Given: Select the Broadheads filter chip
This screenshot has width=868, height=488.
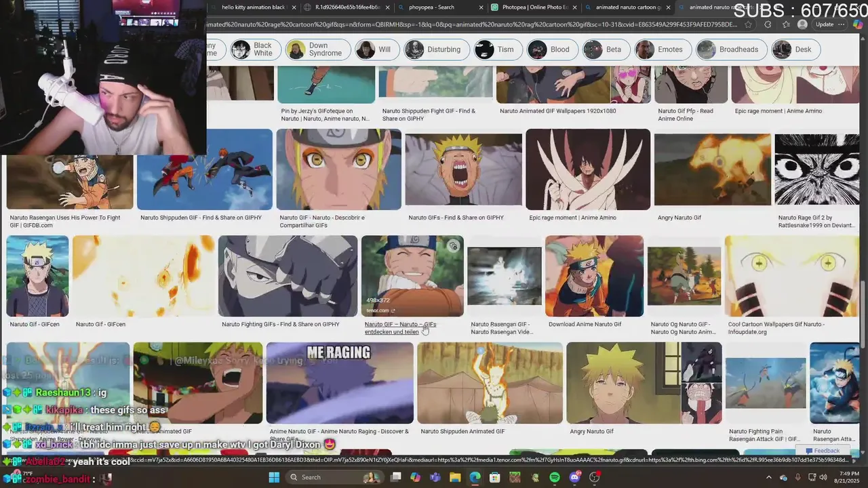Looking at the screenshot, I should (730, 49).
